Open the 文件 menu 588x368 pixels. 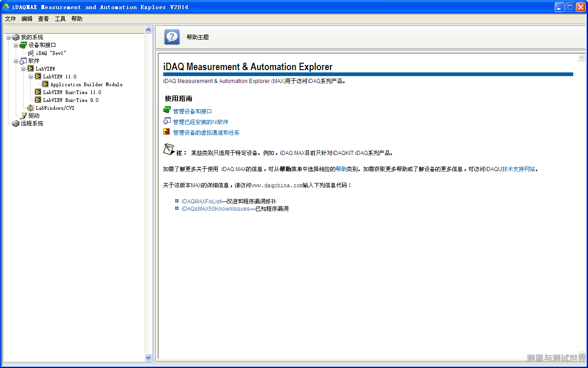10,19
